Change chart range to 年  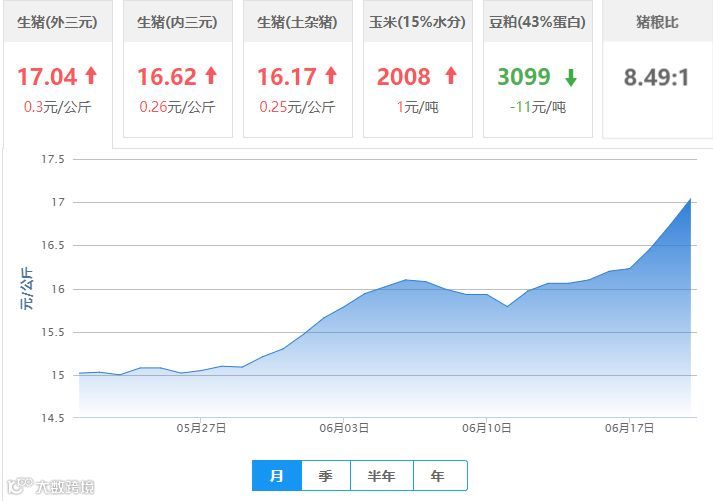click(440, 476)
